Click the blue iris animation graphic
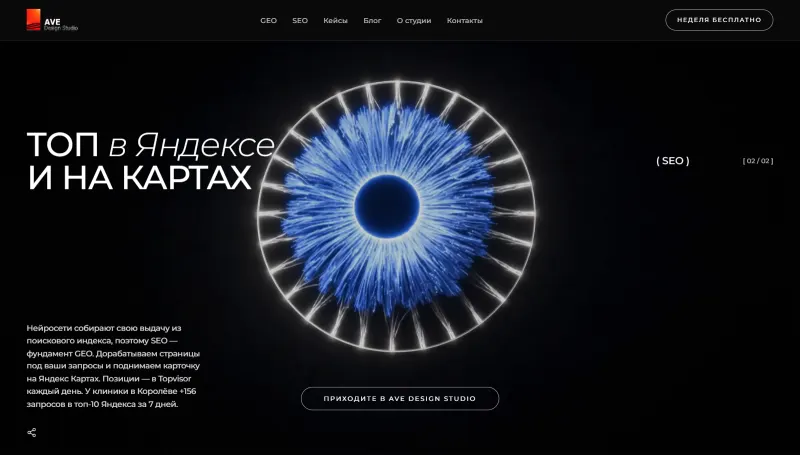800x455 pixels. (396, 216)
